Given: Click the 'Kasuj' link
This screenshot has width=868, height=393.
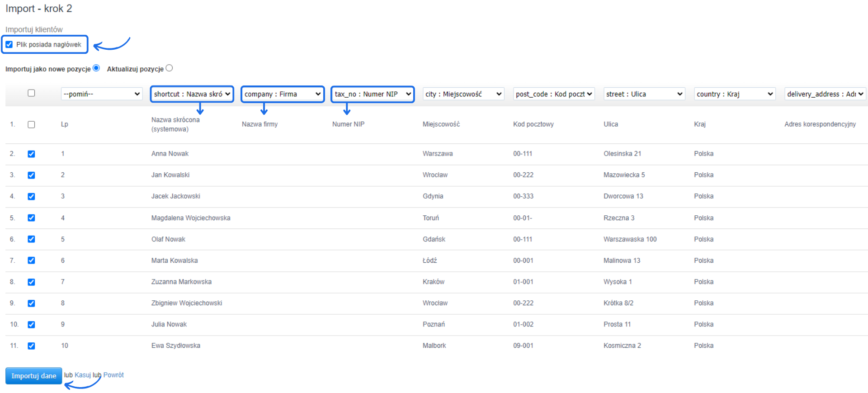Looking at the screenshot, I should pyautogui.click(x=83, y=375).
